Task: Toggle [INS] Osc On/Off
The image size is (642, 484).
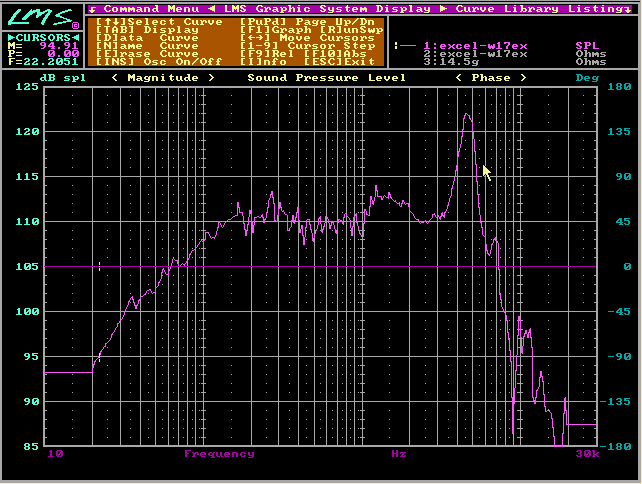Action: tap(157, 62)
